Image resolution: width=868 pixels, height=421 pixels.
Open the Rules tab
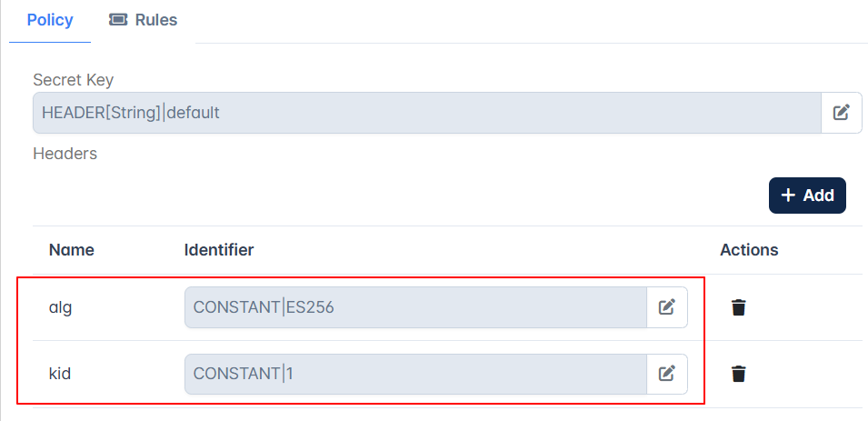click(x=143, y=21)
